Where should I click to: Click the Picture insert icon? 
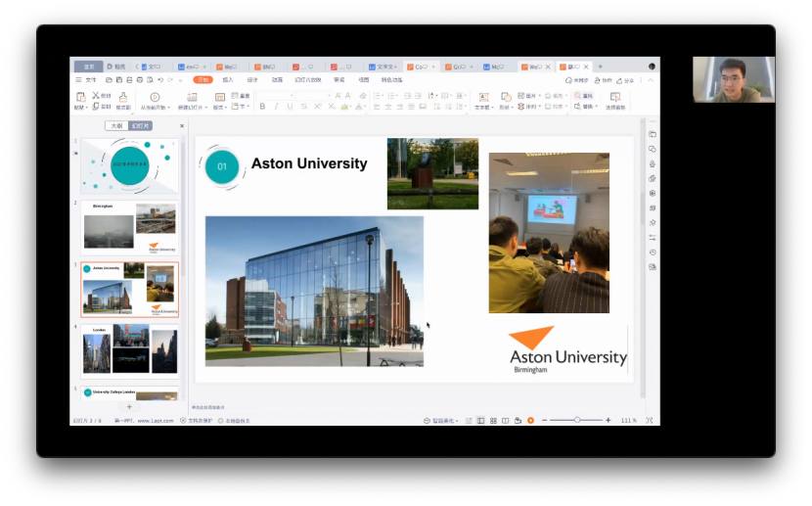point(521,96)
